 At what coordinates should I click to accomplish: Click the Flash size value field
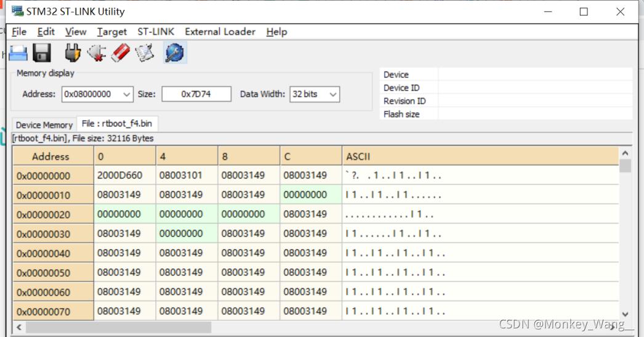[x=535, y=114]
